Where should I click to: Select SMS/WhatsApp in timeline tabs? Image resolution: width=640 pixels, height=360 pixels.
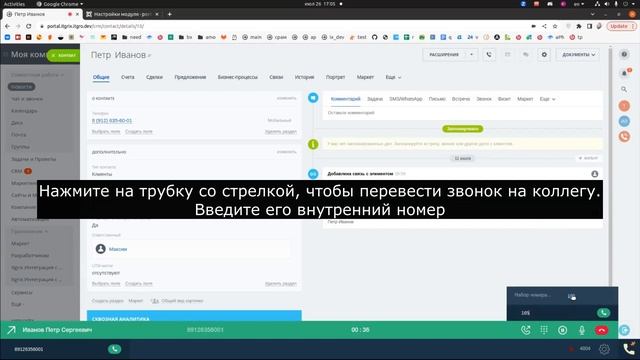pyautogui.click(x=406, y=99)
